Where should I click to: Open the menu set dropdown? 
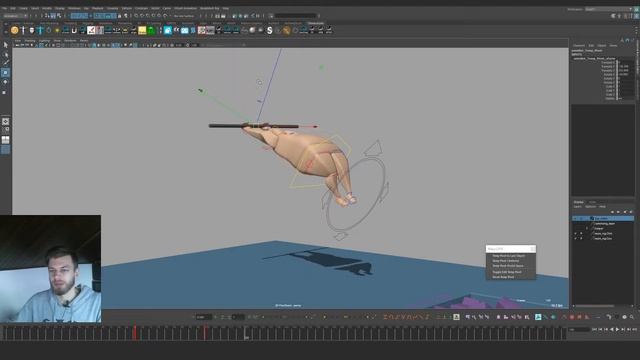coord(15,16)
